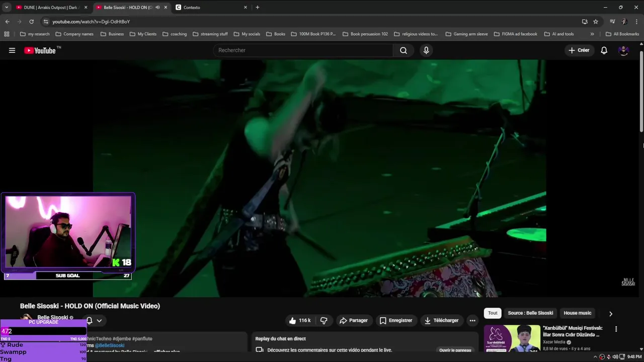644x362 pixels.
Task: Open the 'my research' bookmark folder
Action: [x=34, y=34]
